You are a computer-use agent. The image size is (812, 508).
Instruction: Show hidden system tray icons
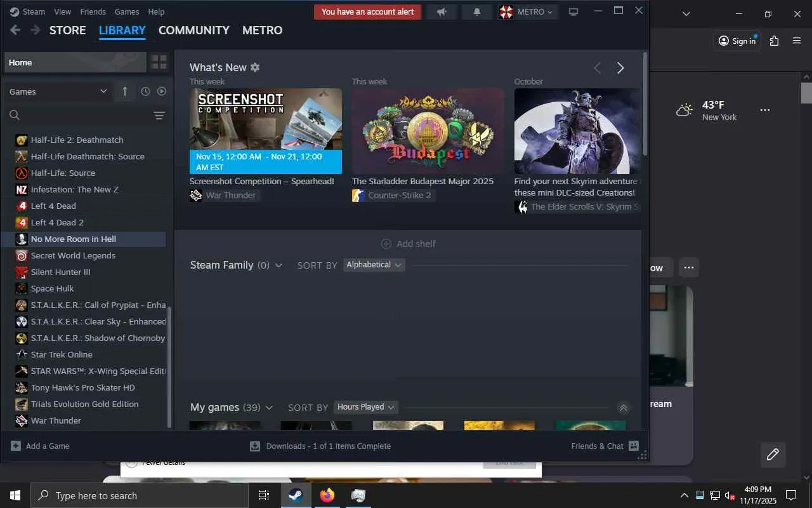pyautogui.click(x=684, y=495)
